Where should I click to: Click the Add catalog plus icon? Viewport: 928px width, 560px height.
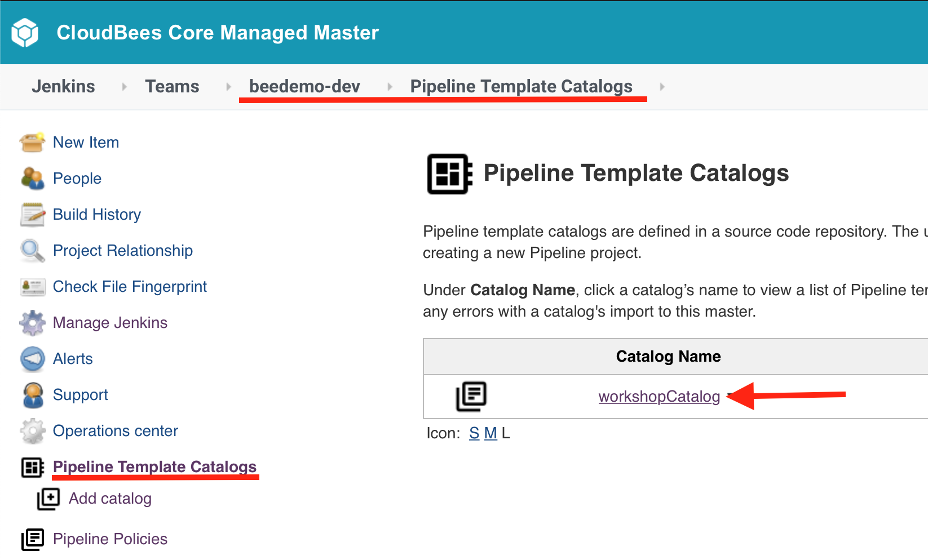pos(48,499)
